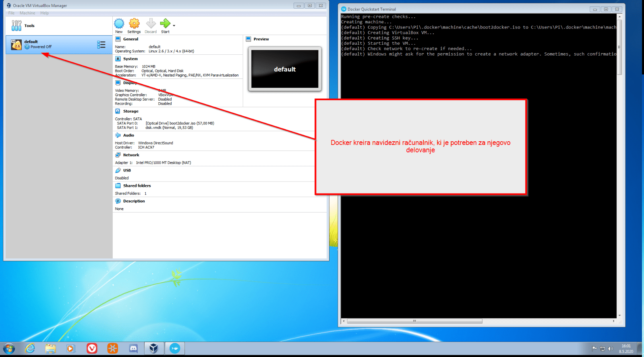Click the VirtualBox title bar app icon
Viewport: 644px width, 357px height.
(8, 5)
